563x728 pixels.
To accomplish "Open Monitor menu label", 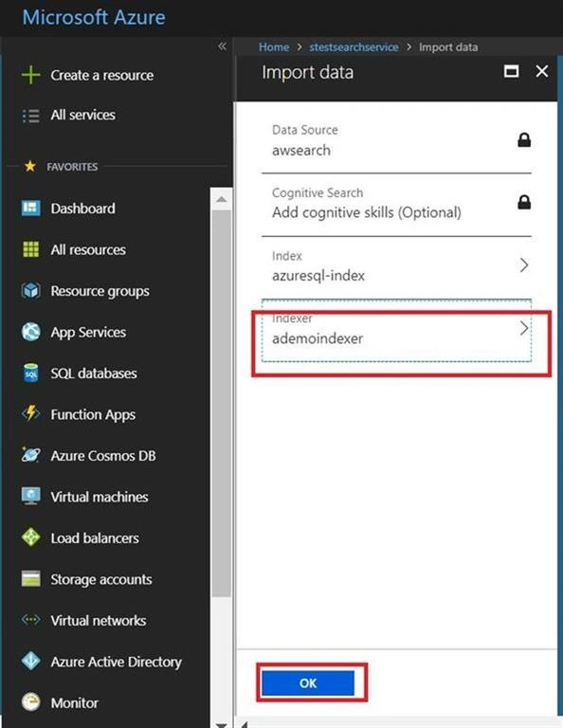I will [74, 703].
